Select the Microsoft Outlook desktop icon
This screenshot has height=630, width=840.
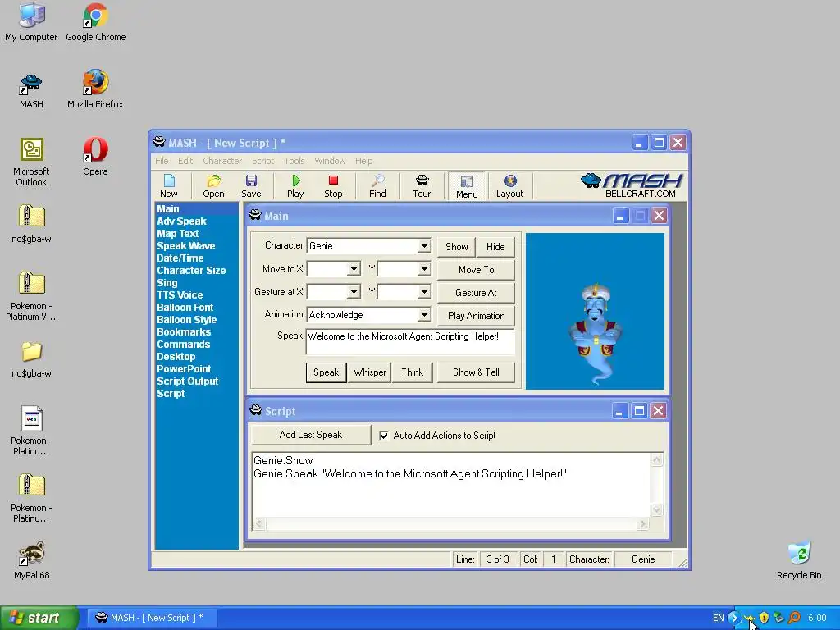[31, 162]
